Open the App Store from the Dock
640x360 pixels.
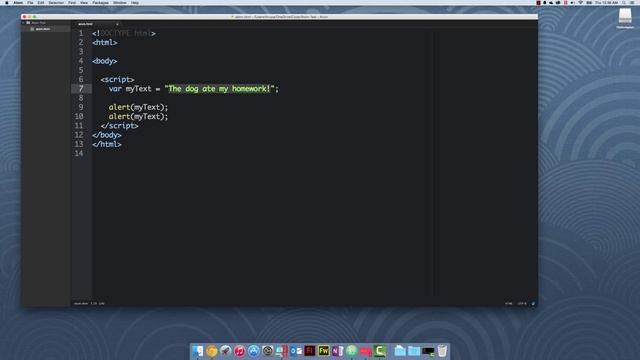pyautogui.click(x=253, y=351)
